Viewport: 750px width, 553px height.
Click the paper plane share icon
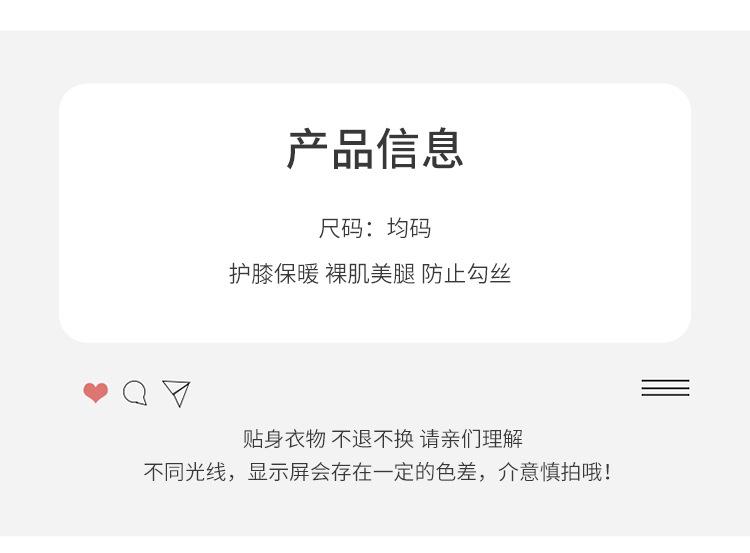[x=176, y=393]
